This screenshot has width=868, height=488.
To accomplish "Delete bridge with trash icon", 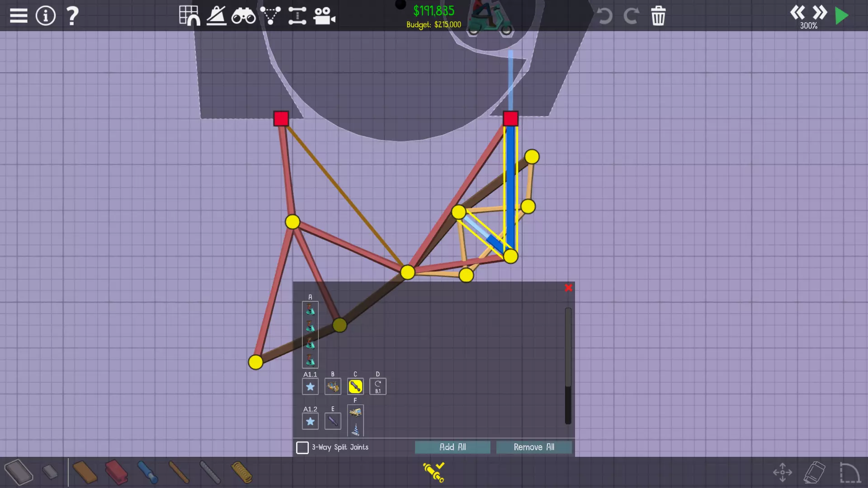I will pos(658,16).
